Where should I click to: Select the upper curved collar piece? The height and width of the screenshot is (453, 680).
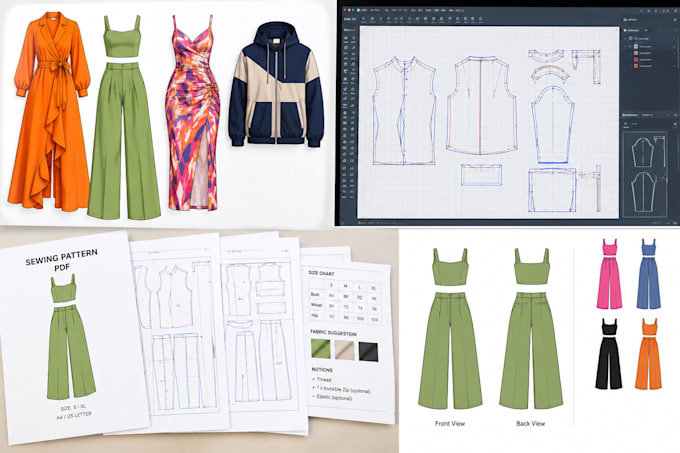[x=546, y=55]
